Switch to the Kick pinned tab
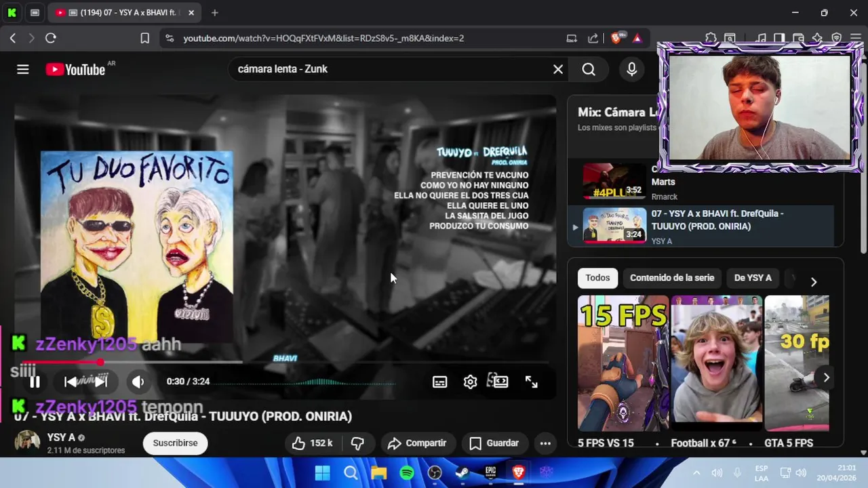This screenshot has height=488, width=868. coord(13,12)
